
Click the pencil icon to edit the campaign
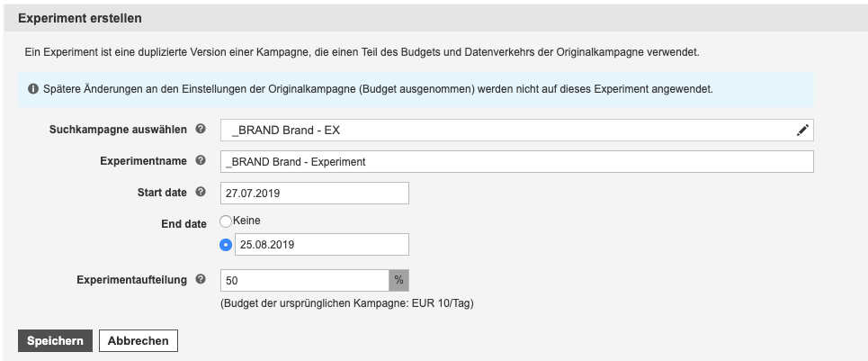coord(802,131)
